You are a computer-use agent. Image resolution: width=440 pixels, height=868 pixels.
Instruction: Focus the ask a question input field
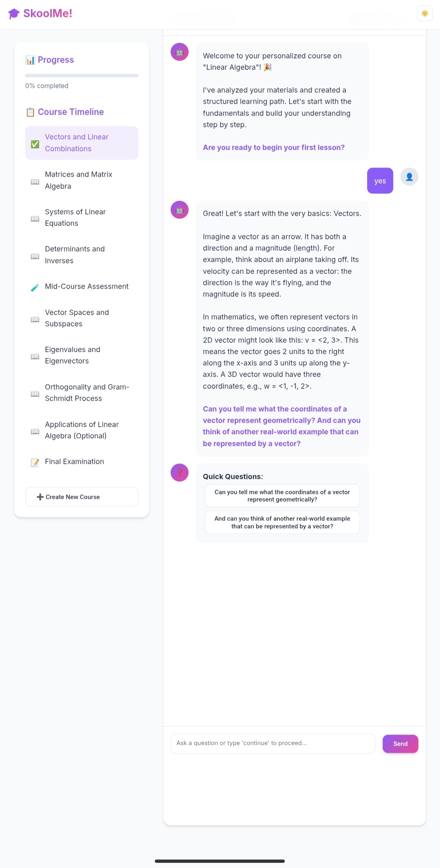click(x=273, y=743)
